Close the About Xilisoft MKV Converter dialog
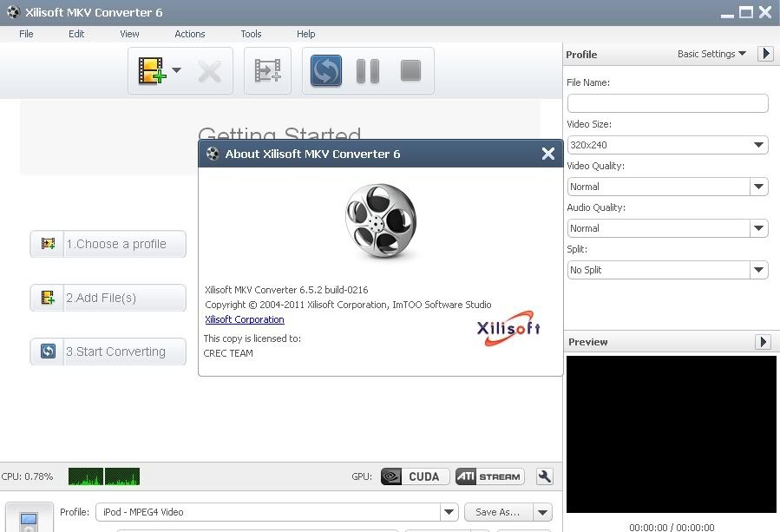 coord(548,154)
